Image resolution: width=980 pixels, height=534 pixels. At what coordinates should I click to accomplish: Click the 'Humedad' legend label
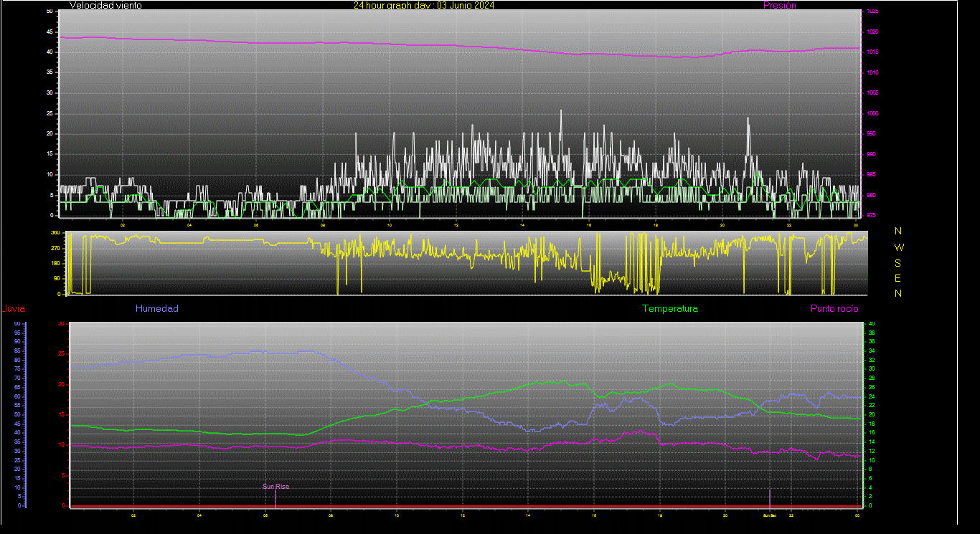tap(157, 309)
